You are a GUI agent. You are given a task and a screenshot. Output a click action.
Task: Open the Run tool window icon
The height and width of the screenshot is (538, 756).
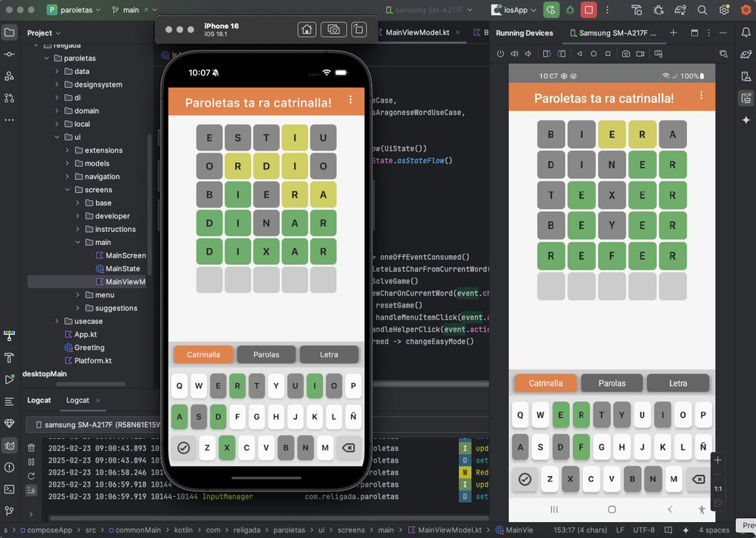pyautogui.click(x=9, y=379)
